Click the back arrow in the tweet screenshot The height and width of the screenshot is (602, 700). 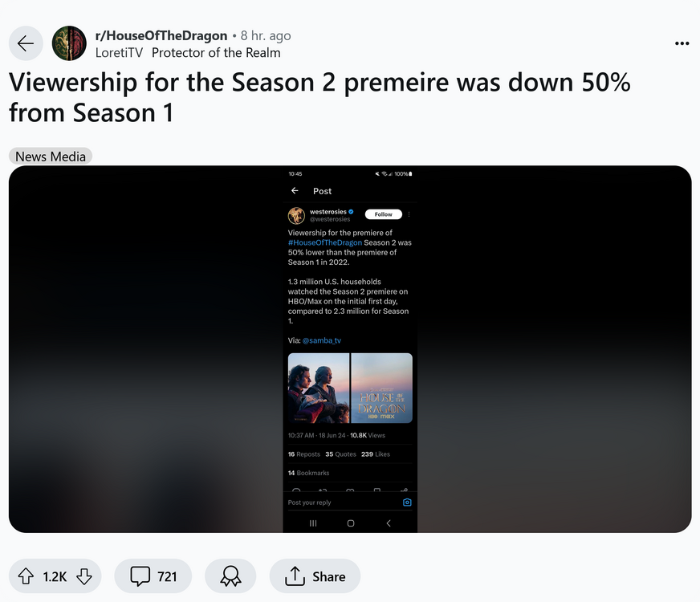[295, 191]
